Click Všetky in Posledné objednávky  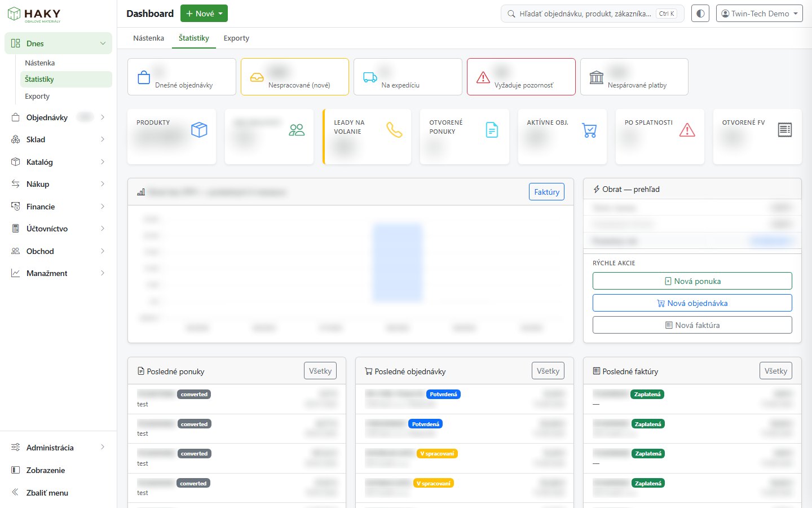tap(548, 371)
